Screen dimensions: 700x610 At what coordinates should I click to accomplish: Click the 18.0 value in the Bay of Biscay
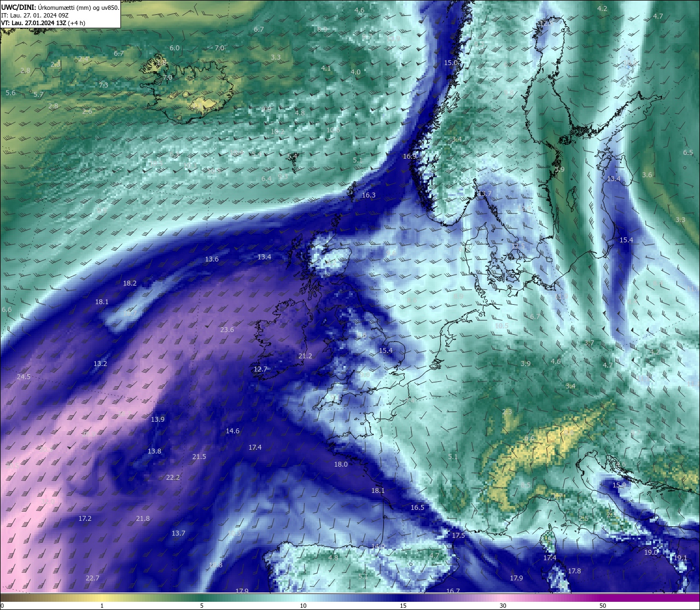point(341,464)
